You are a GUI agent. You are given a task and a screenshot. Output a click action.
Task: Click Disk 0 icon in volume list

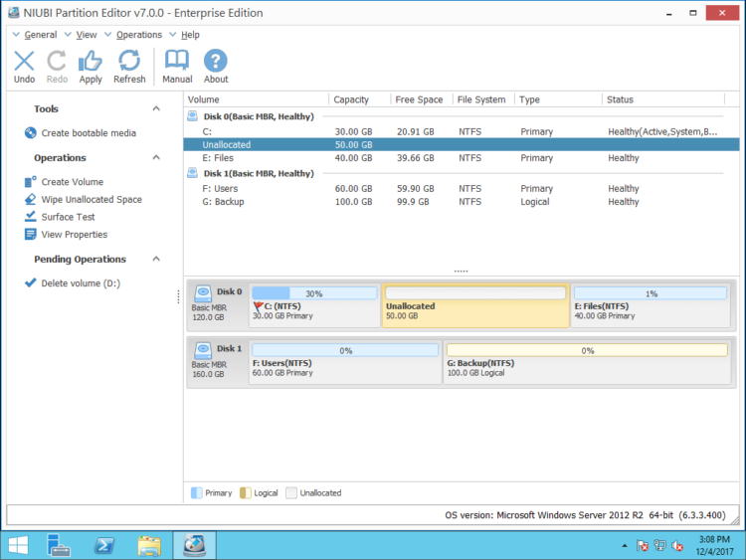pyautogui.click(x=193, y=116)
